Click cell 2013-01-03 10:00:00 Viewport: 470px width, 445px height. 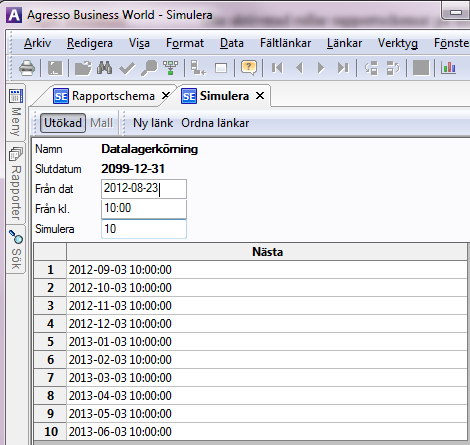pyautogui.click(x=267, y=342)
